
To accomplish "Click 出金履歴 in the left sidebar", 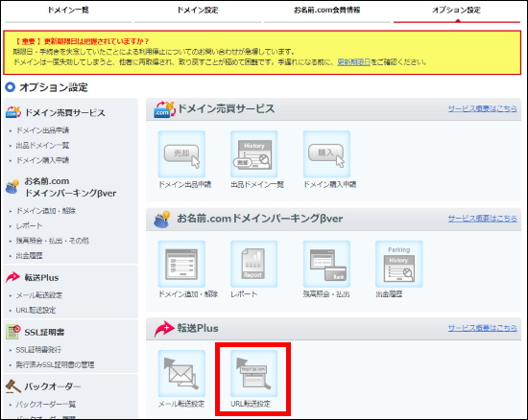I will click(30, 256).
